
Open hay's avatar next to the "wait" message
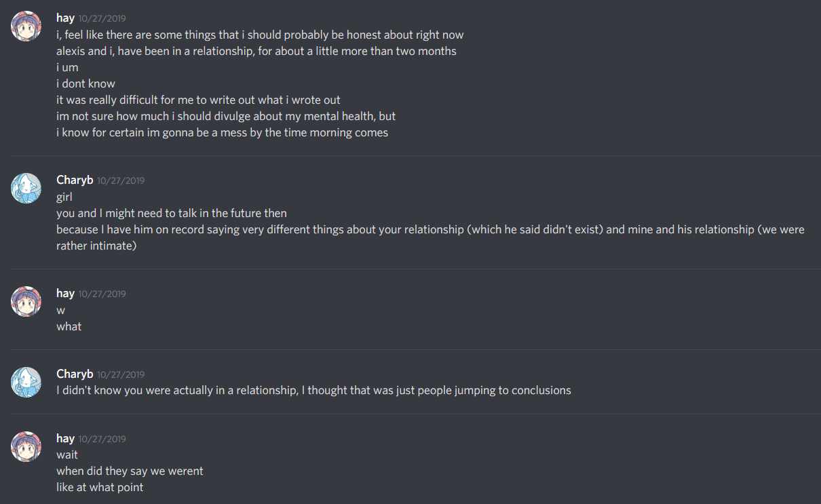point(26,446)
